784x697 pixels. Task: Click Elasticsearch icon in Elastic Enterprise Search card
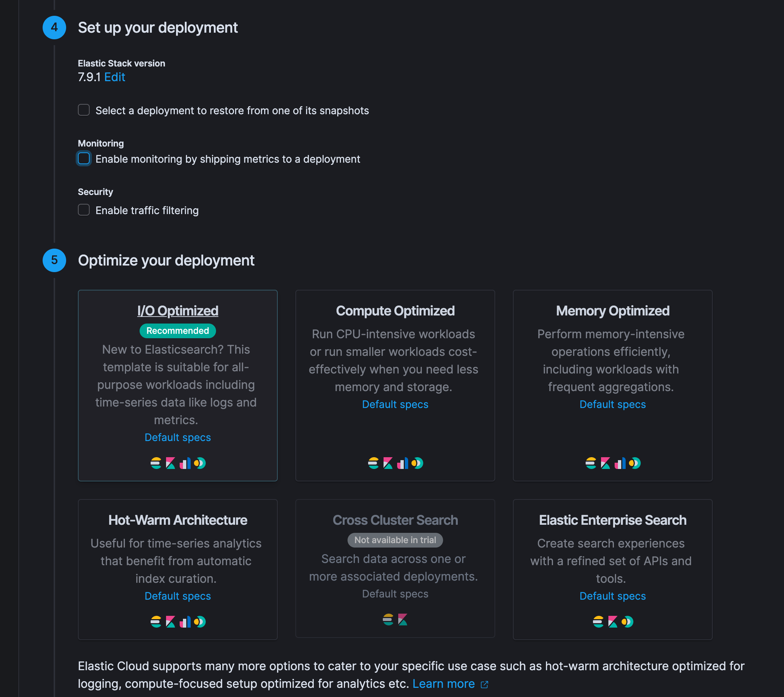click(598, 621)
